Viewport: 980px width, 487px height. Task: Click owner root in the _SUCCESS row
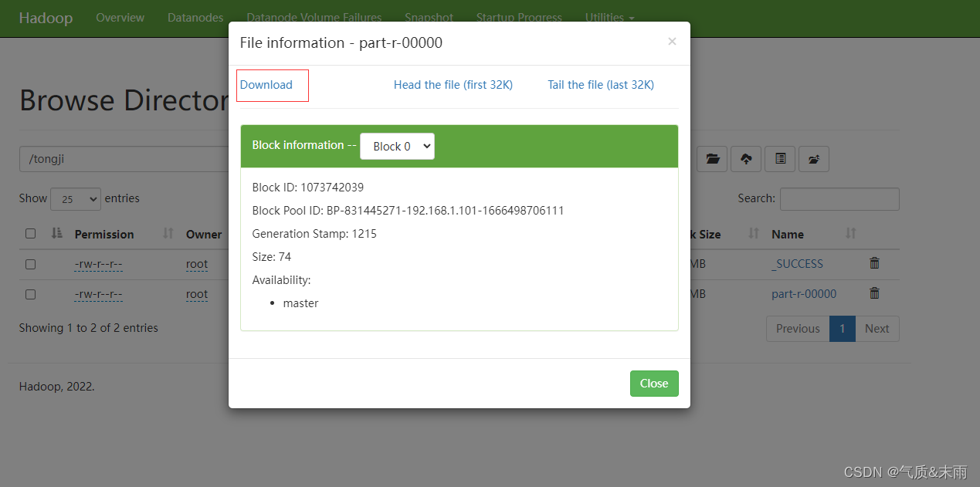[x=197, y=264]
